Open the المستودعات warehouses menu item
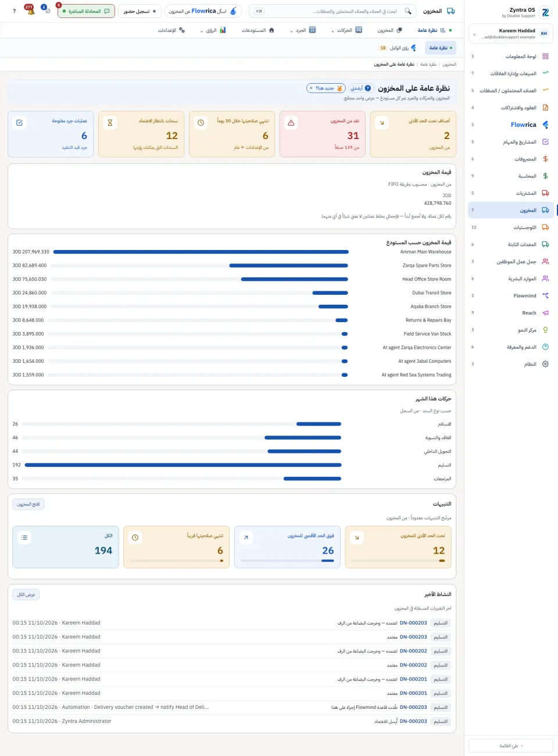 click(x=258, y=30)
